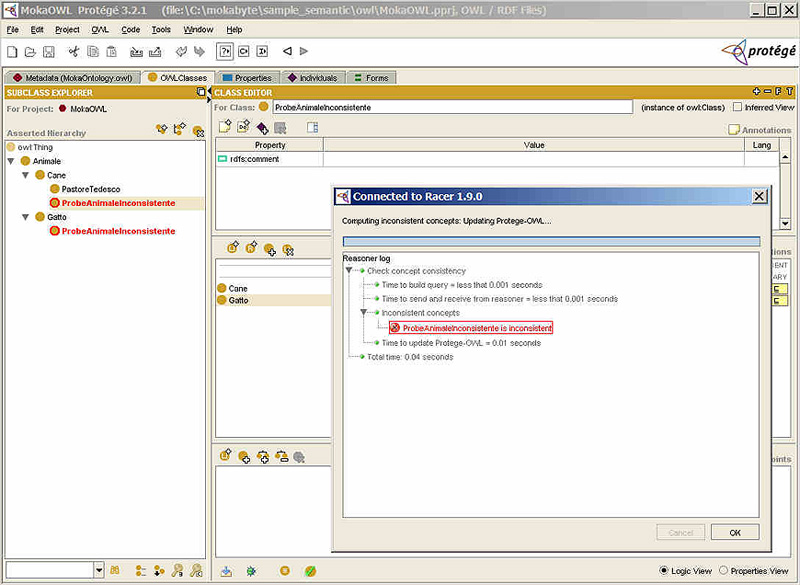Click the Classify taxonomy 'C' toolbar icon
Screen dimensions: 800x585
pyautogui.click(x=244, y=52)
